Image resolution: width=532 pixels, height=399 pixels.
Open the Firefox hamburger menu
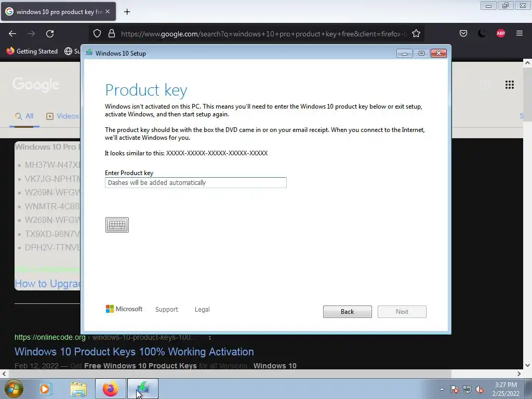(x=520, y=33)
